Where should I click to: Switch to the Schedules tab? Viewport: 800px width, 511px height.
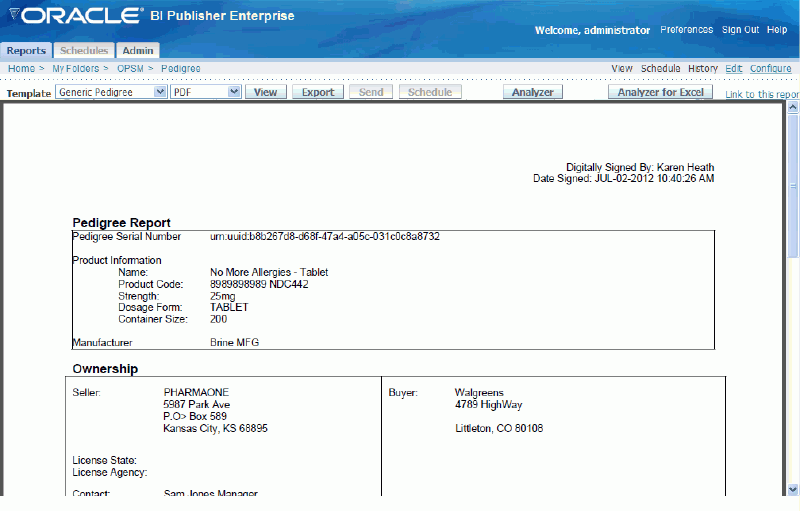click(x=84, y=50)
